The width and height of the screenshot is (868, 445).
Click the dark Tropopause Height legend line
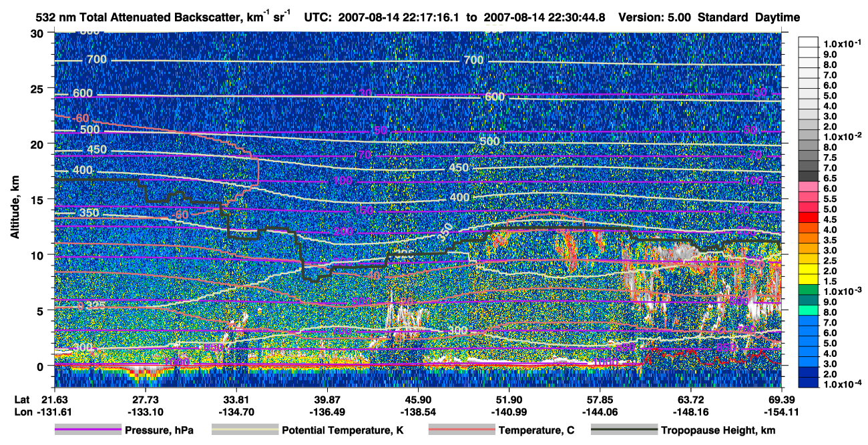(624, 430)
